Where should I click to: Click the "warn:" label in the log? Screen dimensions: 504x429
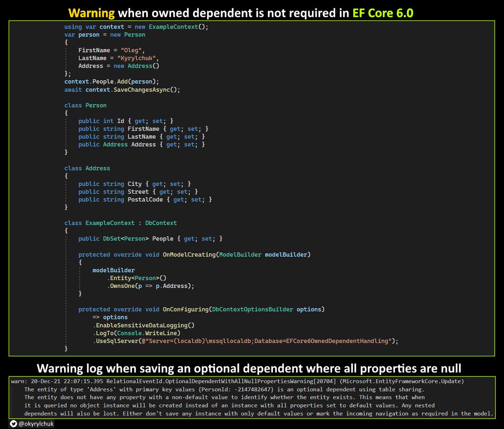19,382
